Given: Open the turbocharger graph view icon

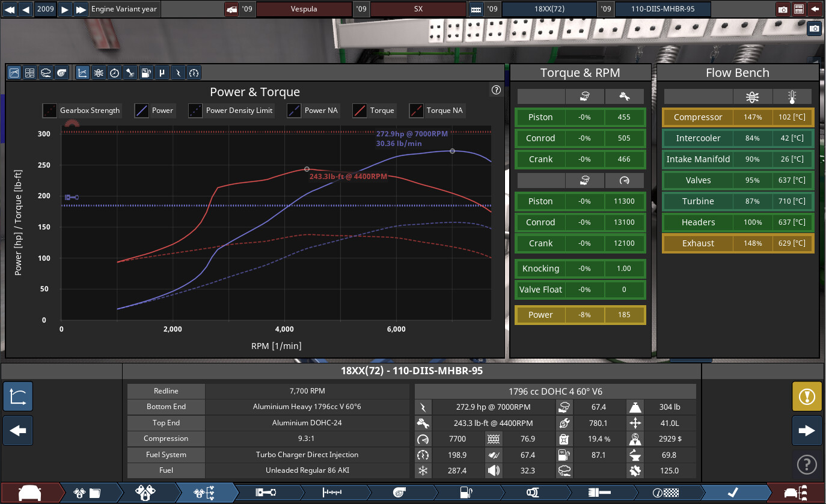Looking at the screenshot, I should pyautogui.click(x=61, y=73).
